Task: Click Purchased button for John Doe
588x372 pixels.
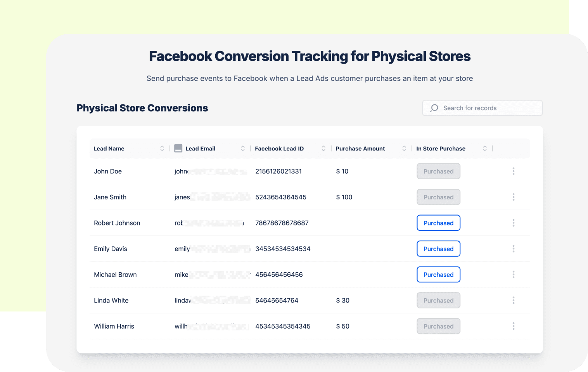Action: coord(438,171)
